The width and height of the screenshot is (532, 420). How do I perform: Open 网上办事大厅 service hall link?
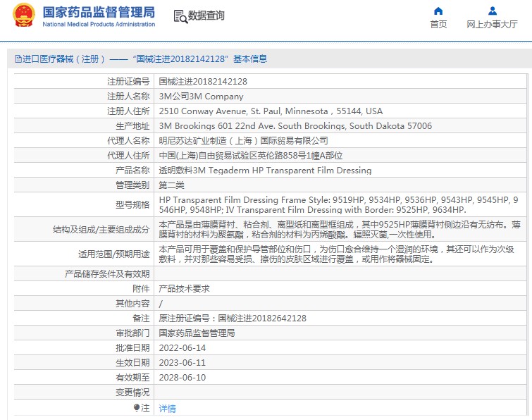tap(492, 25)
